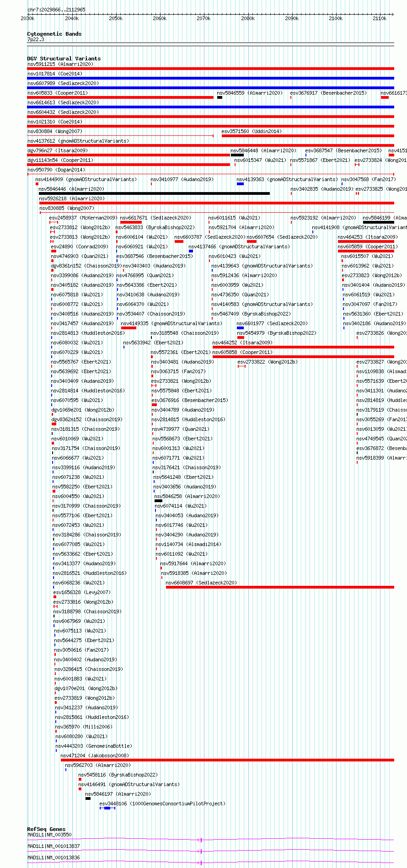Select nsv4443203 (GenomeinaBottle) label
Image resolution: width=407 pixels, height=868 pixels.
coord(94,746)
